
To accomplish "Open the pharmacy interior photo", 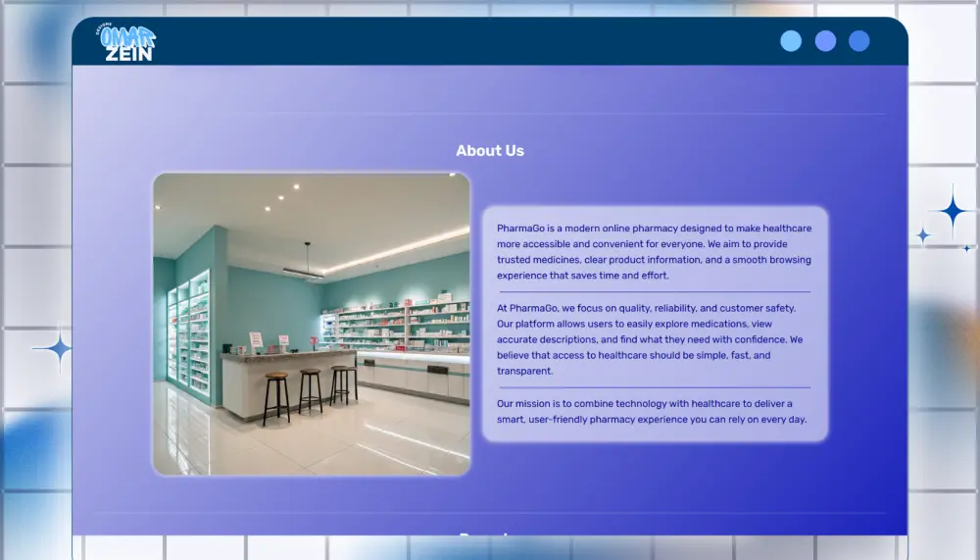I will coord(312,324).
